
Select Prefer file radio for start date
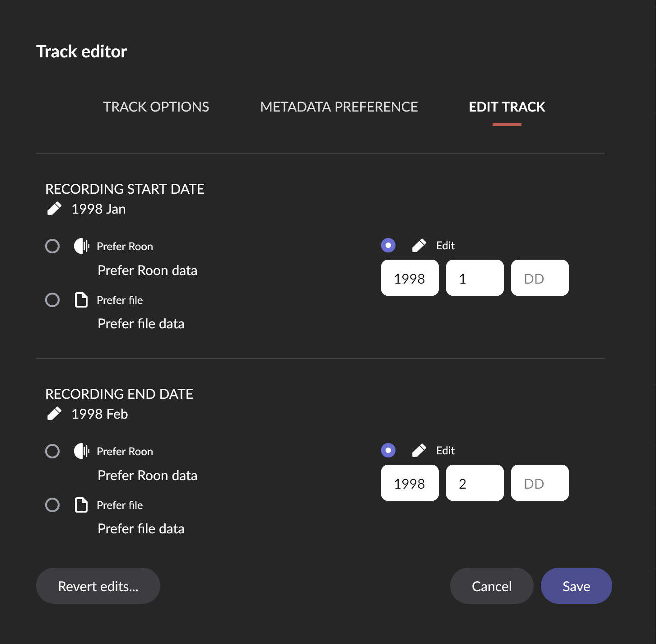(52, 300)
